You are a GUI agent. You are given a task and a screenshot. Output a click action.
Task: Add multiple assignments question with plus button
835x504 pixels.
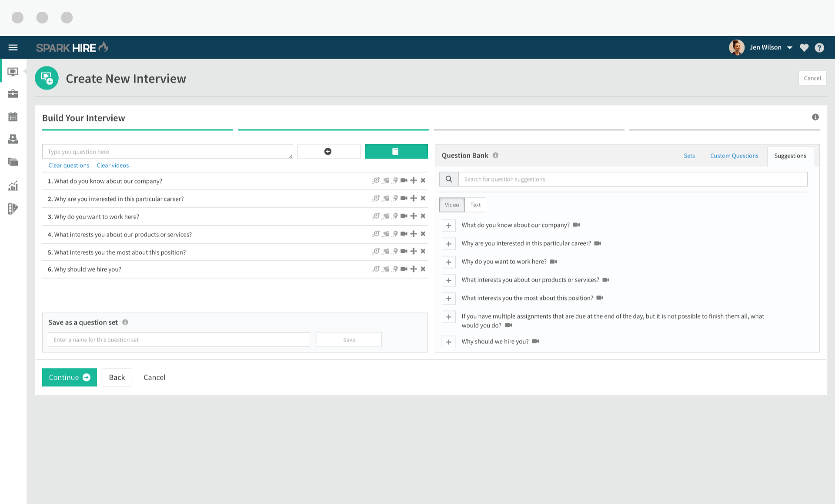pos(449,317)
